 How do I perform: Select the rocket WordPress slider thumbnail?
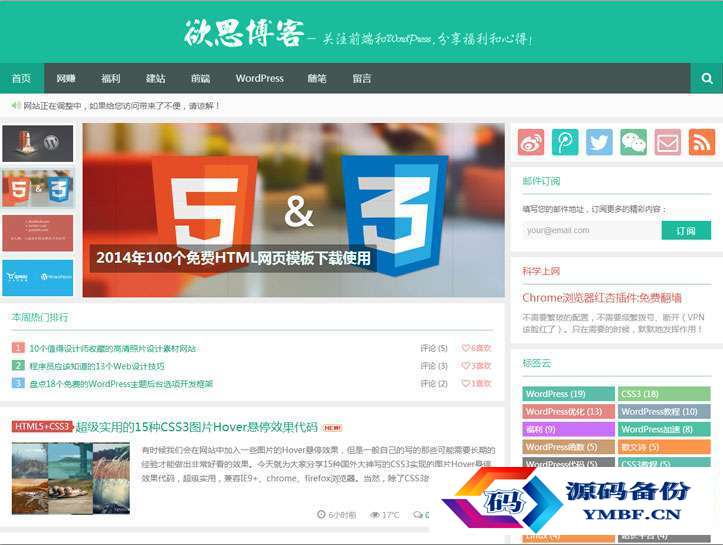click(38, 143)
